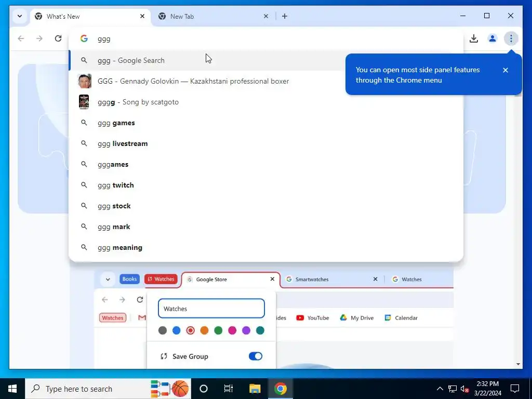This screenshot has width=532, height=399.
Task: Choose the teal group color swatch
Action: click(x=260, y=330)
